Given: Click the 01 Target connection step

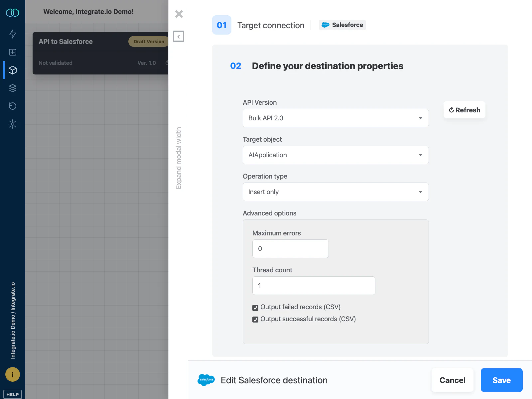Looking at the screenshot, I should tap(258, 25).
